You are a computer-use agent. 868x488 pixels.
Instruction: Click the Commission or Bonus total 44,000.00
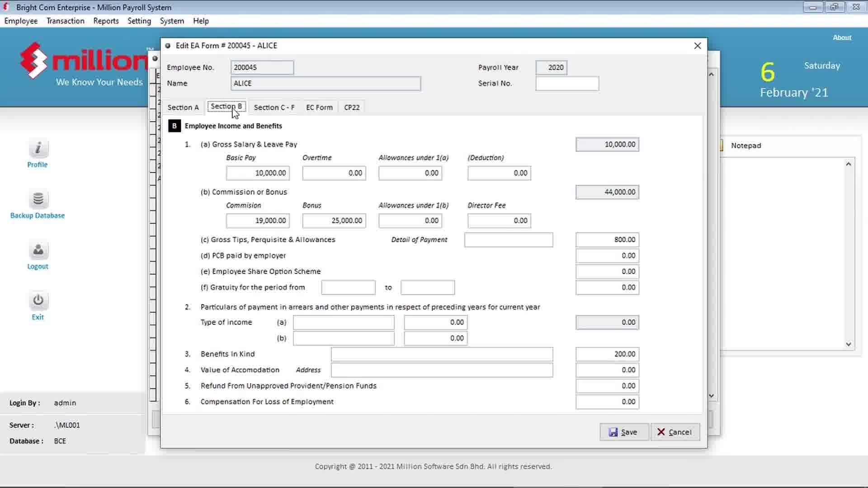607,192
